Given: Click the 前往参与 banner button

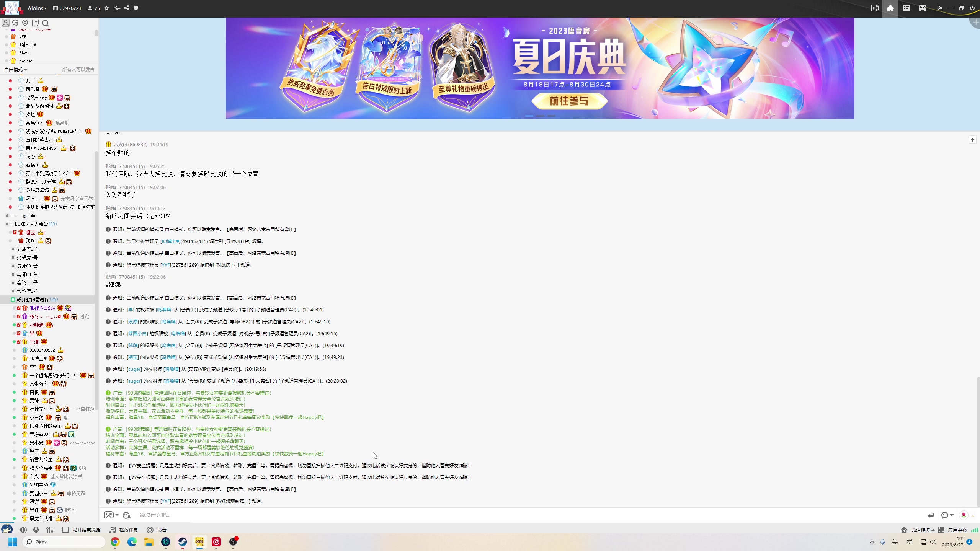Looking at the screenshot, I should pyautogui.click(x=569, y=101).
